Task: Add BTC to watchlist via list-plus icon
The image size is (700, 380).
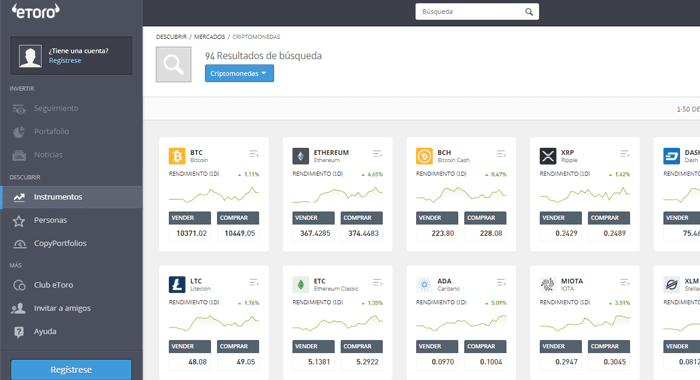Action: [254, 154]
